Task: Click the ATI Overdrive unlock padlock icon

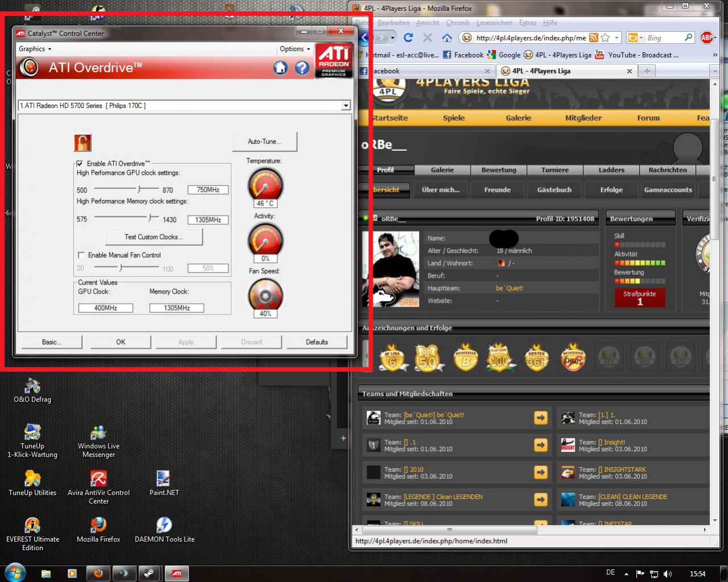Action: [83, 142]
